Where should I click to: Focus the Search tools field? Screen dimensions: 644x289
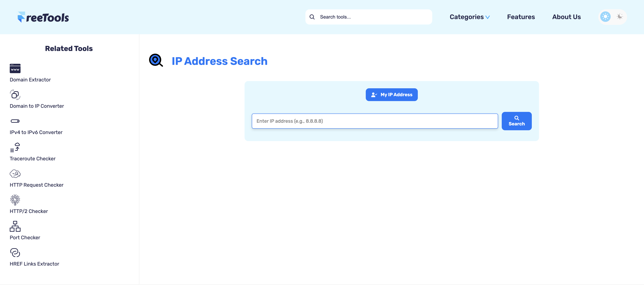[x=369, y=17]
